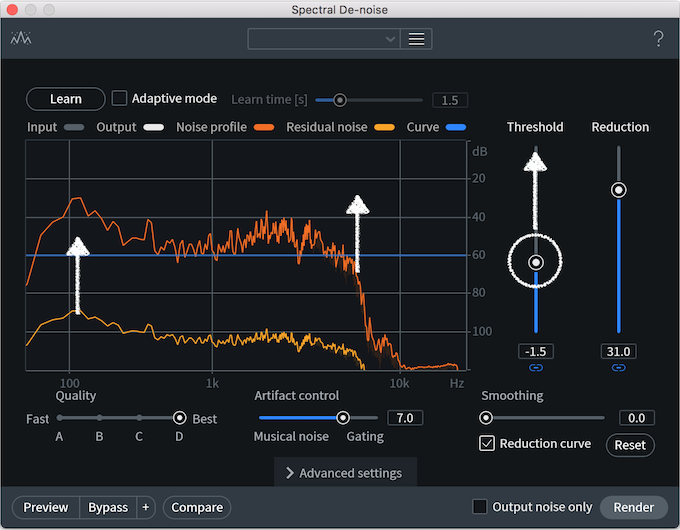This screenshot has width=680, height=530.
Task: Open the preset hamburger menu icon
Action: (x=416, y=39)
